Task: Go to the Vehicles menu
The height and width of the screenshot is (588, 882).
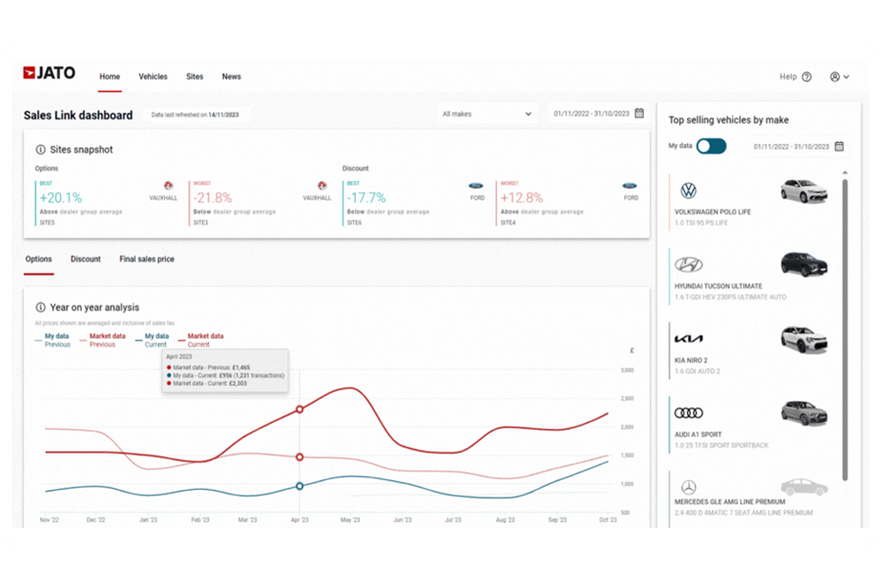Action: tap(153, 77)
